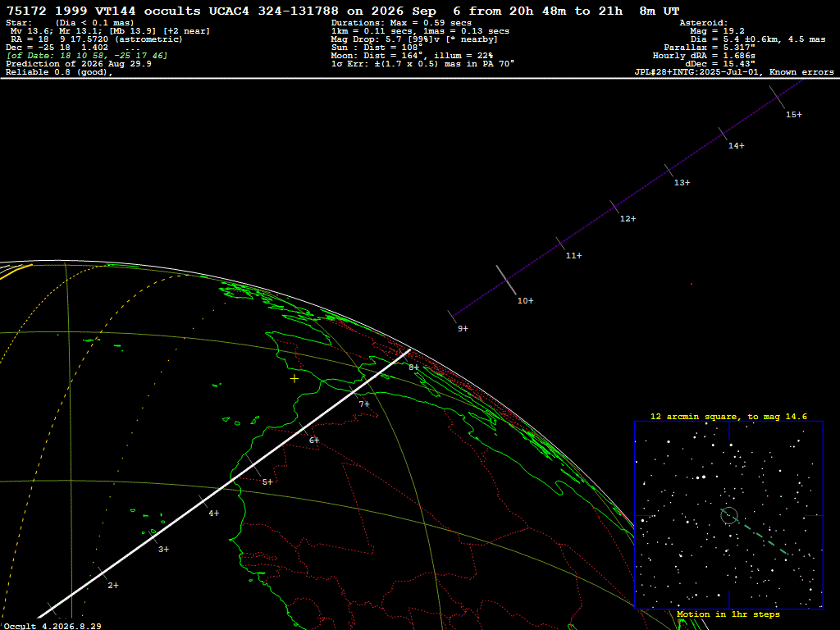The height and width of the screenshot is (630, 840).
Task: Click the 'Motion in 1hr steps' label
Action: [x=728, y=614]
